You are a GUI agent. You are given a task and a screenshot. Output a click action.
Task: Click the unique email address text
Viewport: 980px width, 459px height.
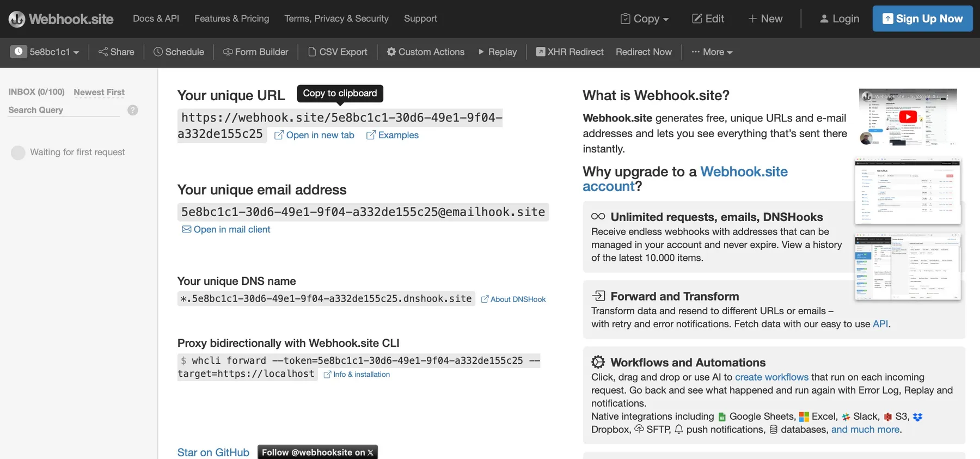coord(363,212)
